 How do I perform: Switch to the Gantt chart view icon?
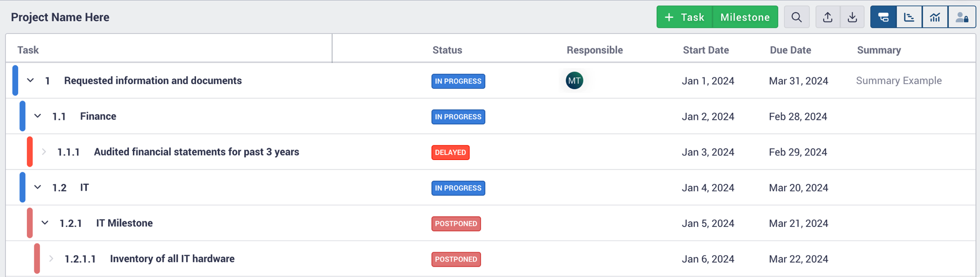pos(909,17)
